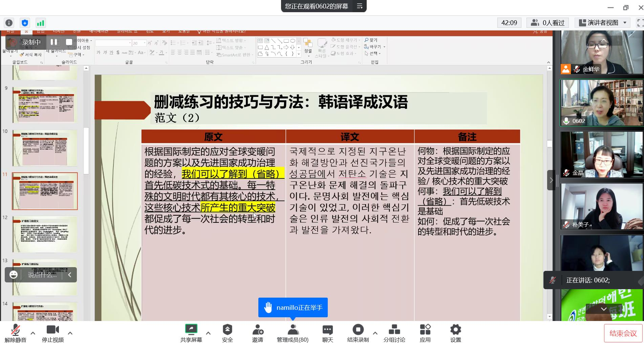Image resolution: width=644 pixels, height=343 pixels.
Task: Click the 邀请 invite participants icon
Action: click(x=258, y=333)
